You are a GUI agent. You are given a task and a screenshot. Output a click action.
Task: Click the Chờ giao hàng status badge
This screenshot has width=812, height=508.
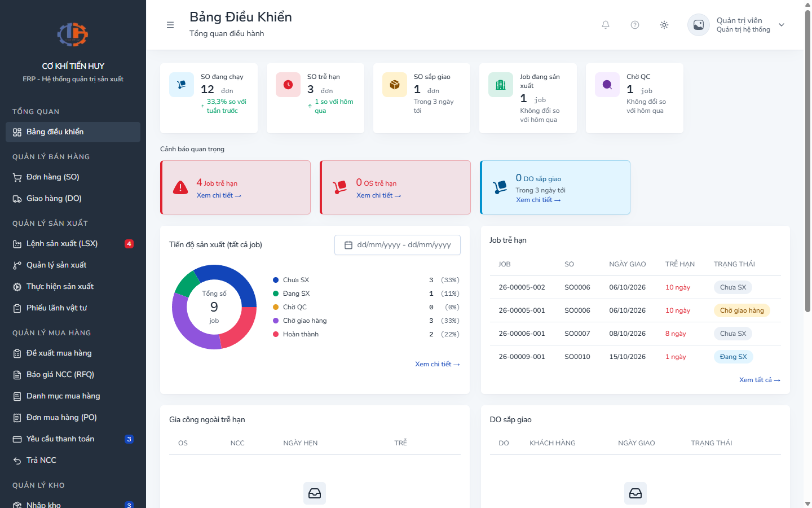(x=742, y=310)
